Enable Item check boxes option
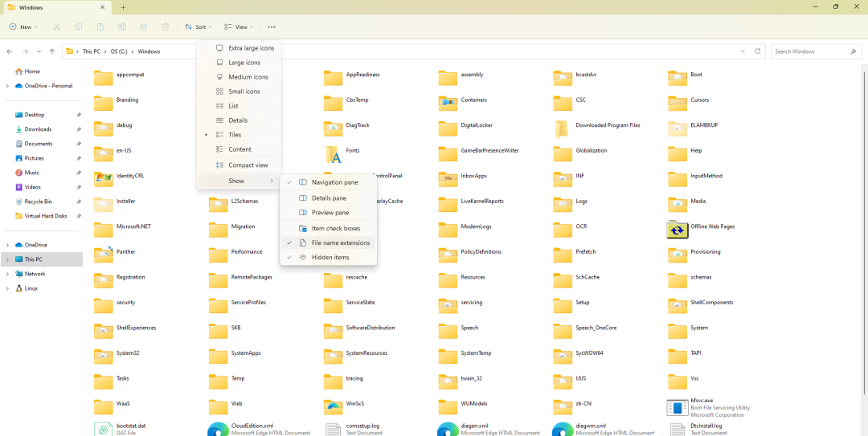This screenshot has width=868, height=436. (x=328, y=228)
